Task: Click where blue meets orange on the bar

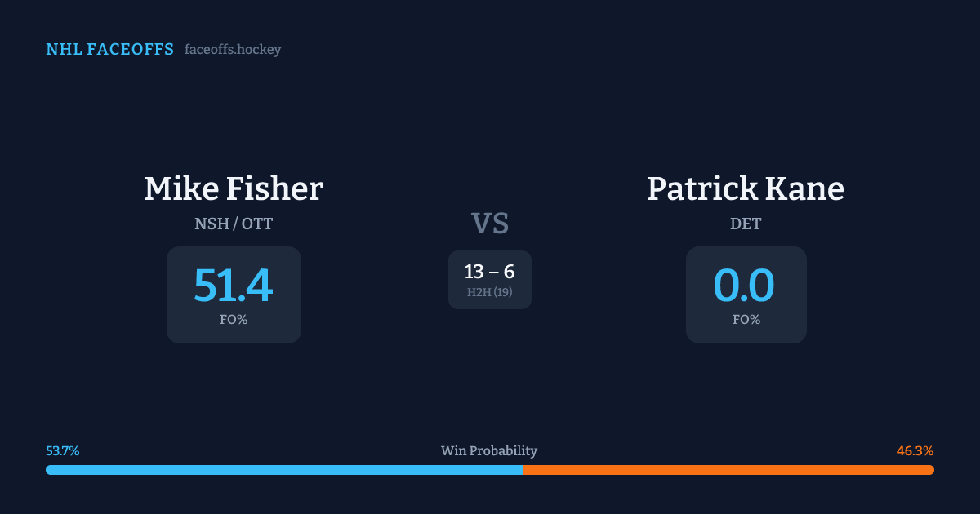Action: [x=523, y=470]
